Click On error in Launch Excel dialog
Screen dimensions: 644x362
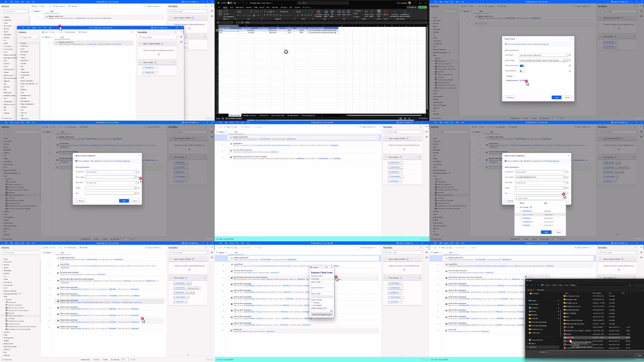pos(509,97)
